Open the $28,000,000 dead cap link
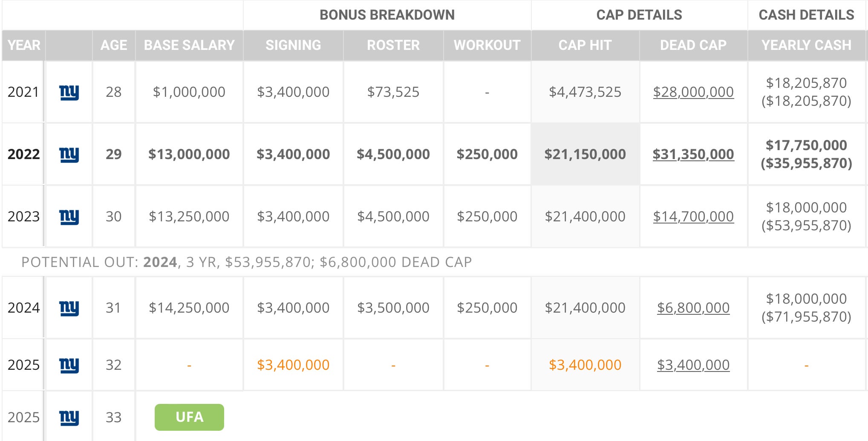 [x=693, y=92]
